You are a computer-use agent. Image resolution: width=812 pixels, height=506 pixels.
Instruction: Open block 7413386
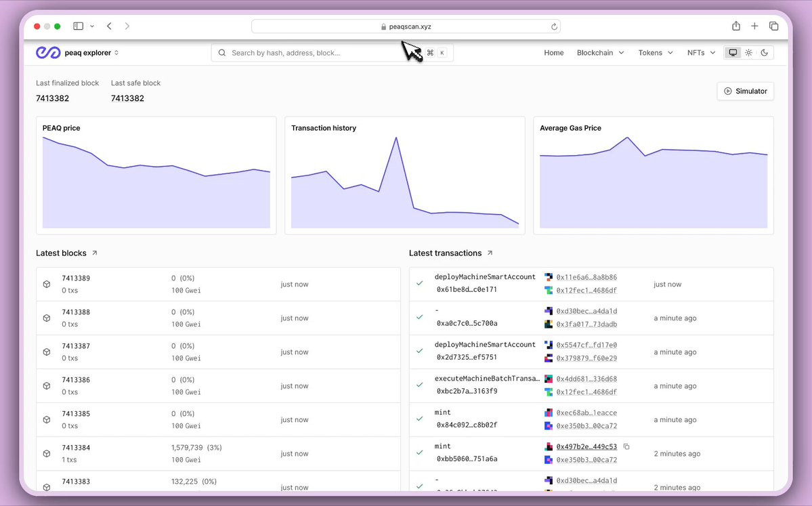(76, 379)
